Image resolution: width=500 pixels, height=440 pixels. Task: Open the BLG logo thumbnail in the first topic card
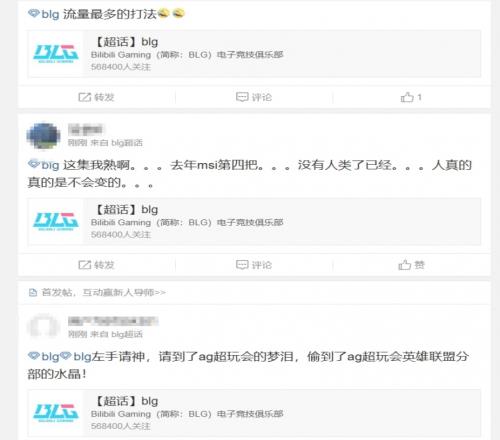[56, 54]
